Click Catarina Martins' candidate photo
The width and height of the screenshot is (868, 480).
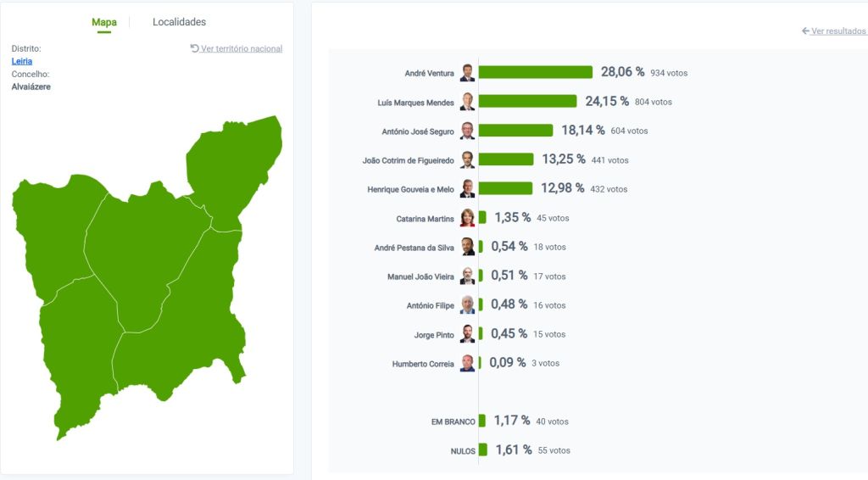(x=467, y=218)
